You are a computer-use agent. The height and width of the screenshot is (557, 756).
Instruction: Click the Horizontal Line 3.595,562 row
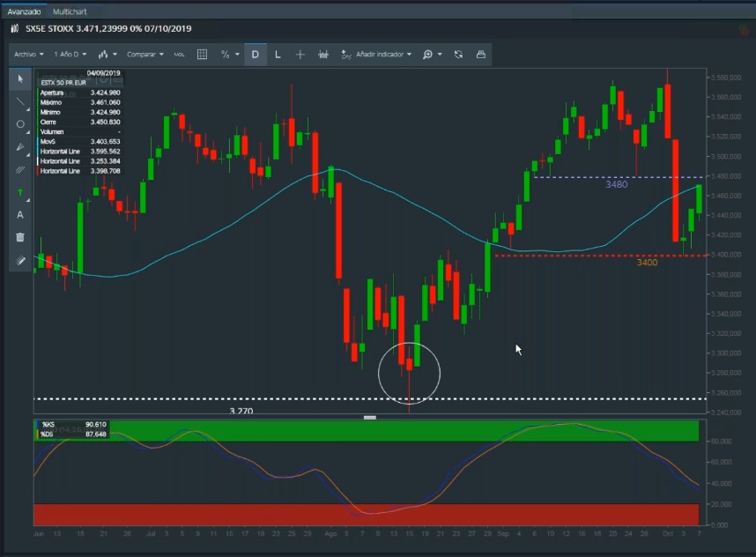(79, 152)
